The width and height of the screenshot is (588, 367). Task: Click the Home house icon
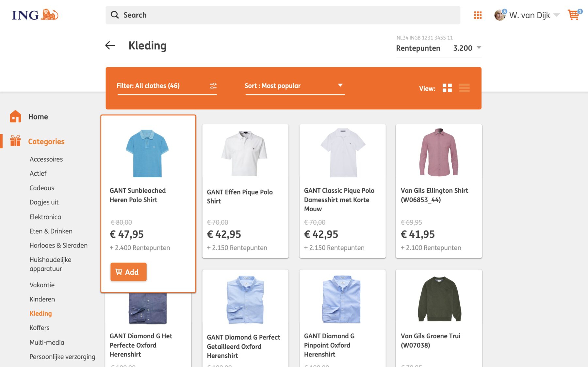[15, 117]
